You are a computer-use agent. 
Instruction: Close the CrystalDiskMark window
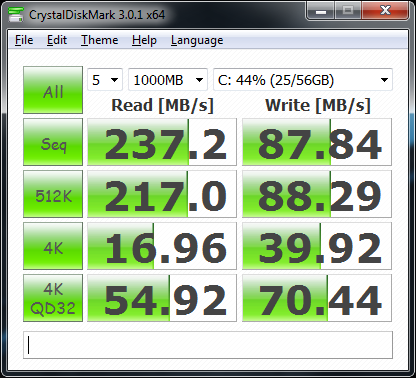(385, 11)
